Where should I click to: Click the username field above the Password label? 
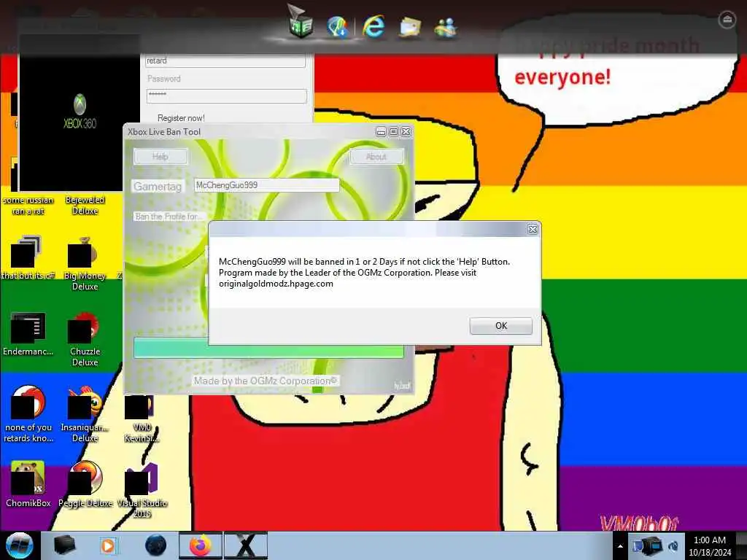coord(225,61)
